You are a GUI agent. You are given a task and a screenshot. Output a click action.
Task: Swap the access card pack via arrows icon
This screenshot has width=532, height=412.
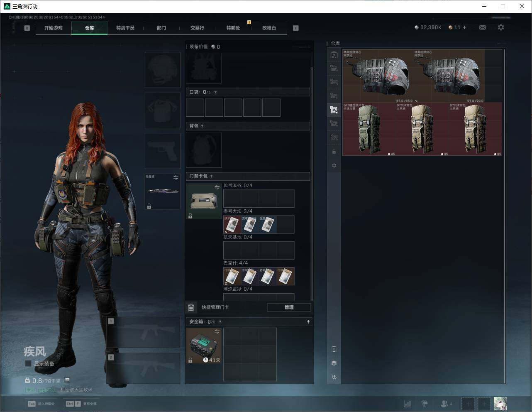click(x=217, y=187)
